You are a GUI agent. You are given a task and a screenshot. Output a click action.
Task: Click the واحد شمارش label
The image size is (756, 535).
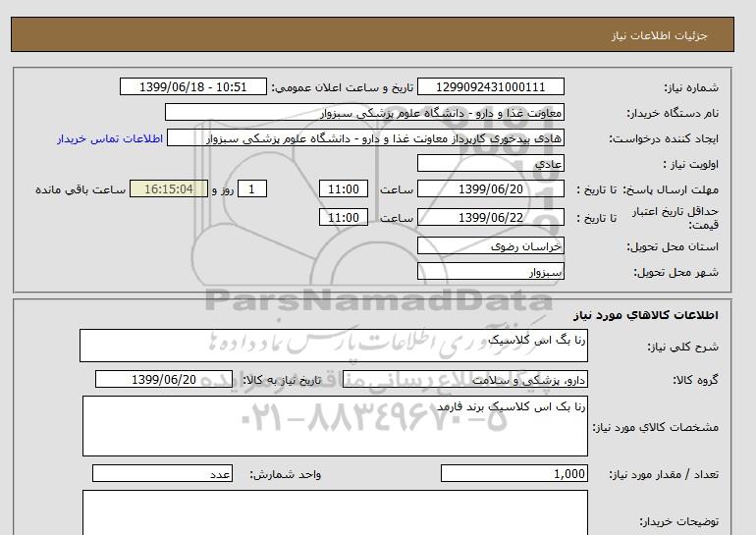point(285,475)
